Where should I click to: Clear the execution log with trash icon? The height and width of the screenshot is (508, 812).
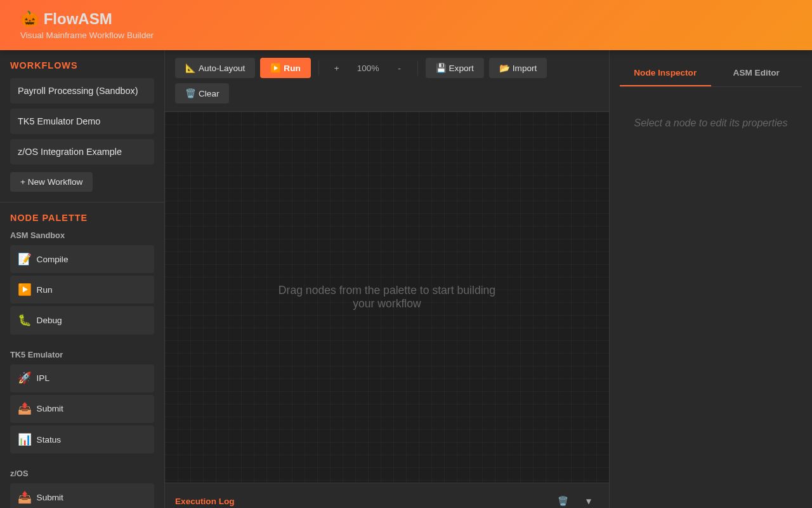[563, 501]
